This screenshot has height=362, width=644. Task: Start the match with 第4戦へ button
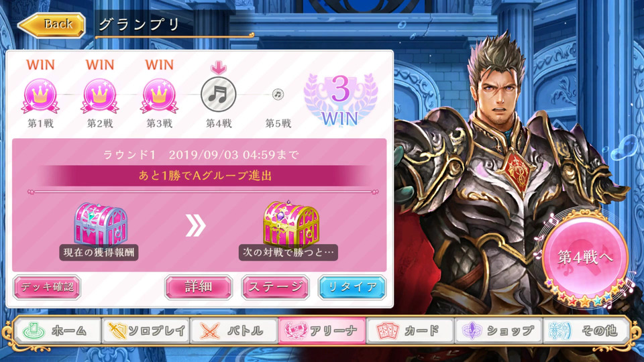tap(585, 257)
